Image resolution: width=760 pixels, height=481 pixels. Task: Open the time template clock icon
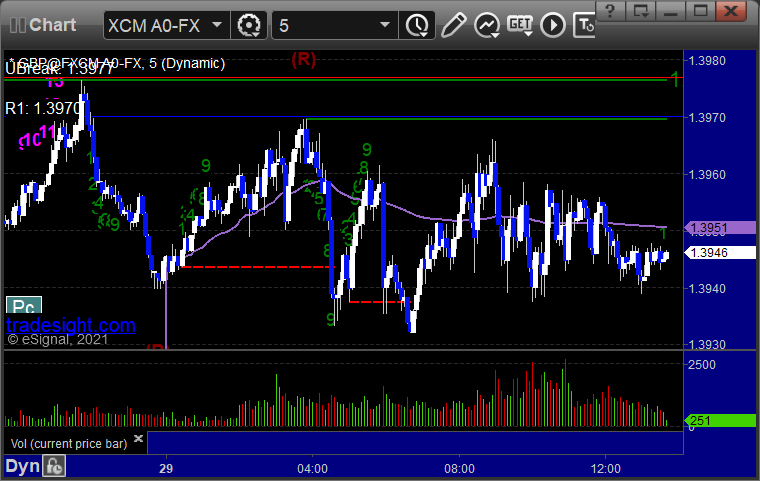(417, 25)
